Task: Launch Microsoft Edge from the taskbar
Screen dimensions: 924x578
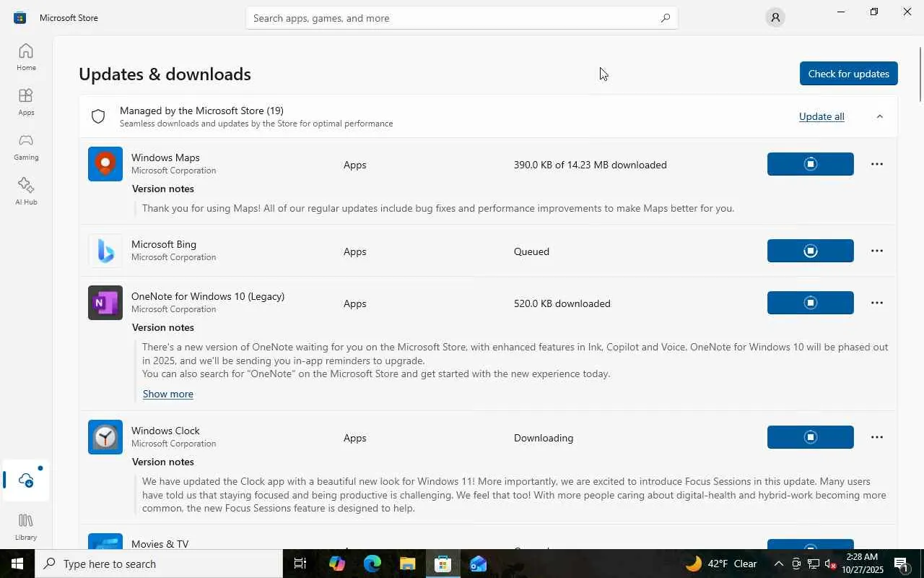Action: (x=372, y=564)
